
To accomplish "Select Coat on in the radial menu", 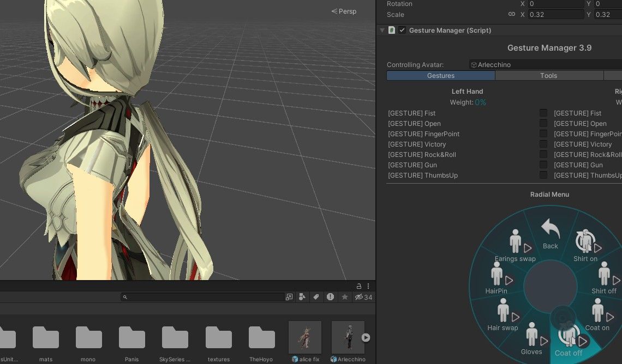I will coord(597,315).
